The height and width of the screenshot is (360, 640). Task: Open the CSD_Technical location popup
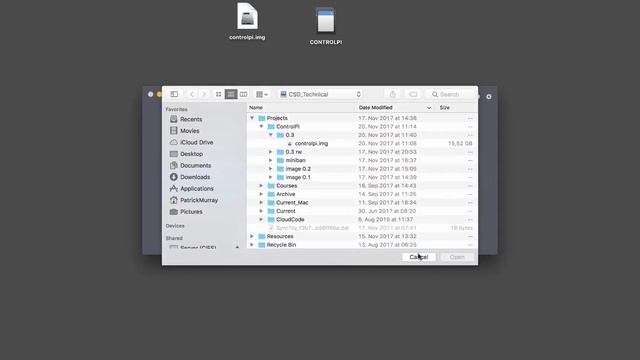click(320, 94)
